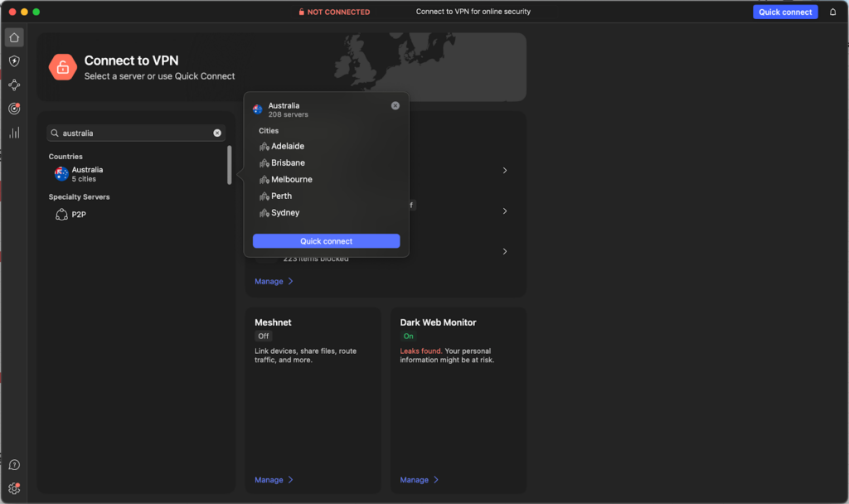Select Australia 5 cities country row
This screenshot has height=504, width=849.
tap(136, 174)
